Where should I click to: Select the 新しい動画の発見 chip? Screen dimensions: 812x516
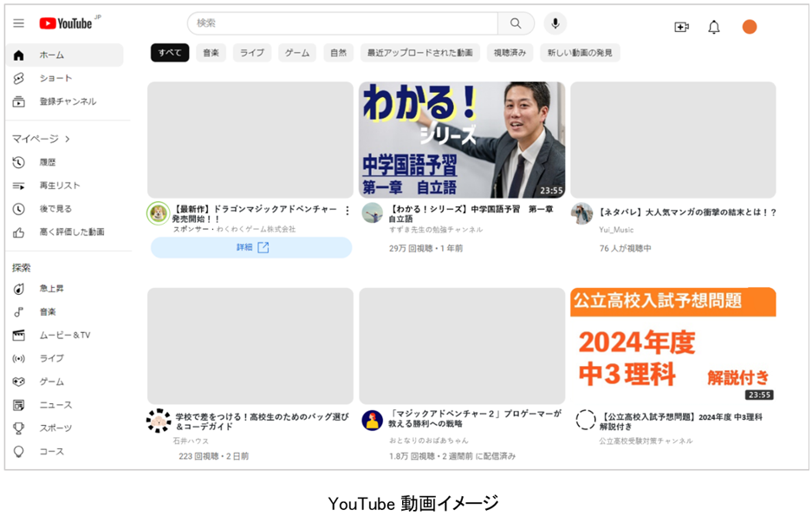580,53
